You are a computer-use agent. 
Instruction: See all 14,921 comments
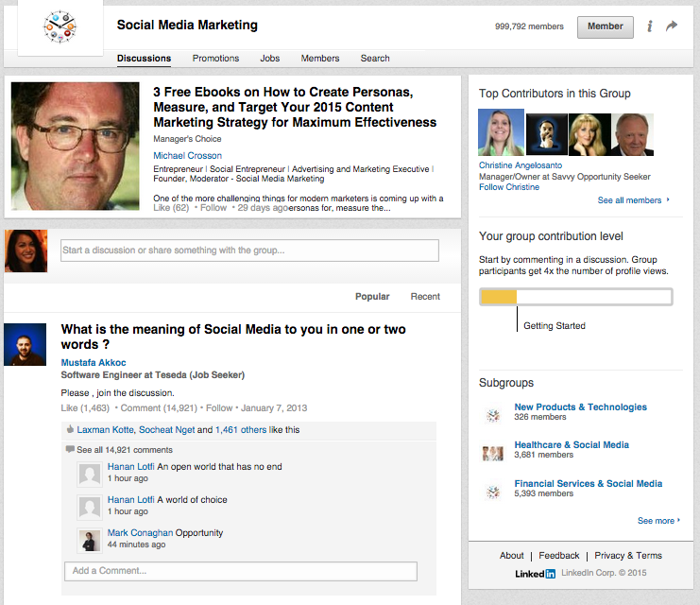point(125,450)
